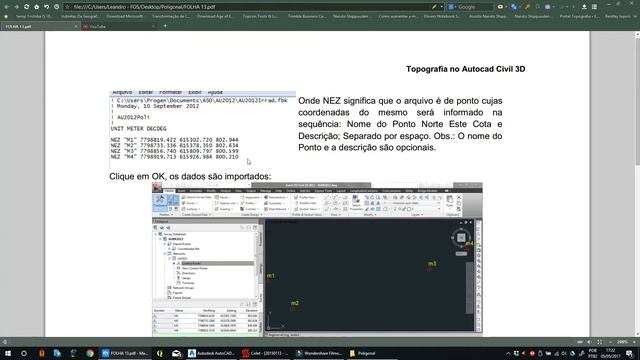Open bookmark 'Download Age of E...'

coord(215,16)
